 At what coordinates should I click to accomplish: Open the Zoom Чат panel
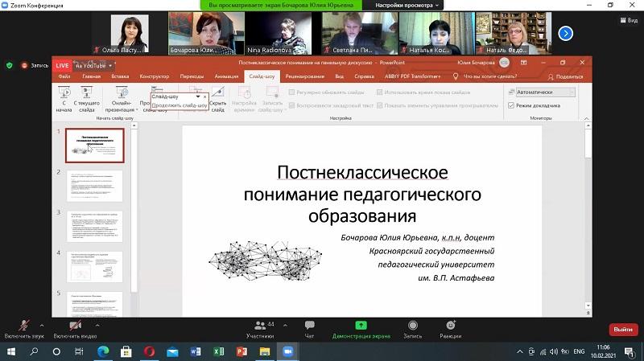coord(309,326)
